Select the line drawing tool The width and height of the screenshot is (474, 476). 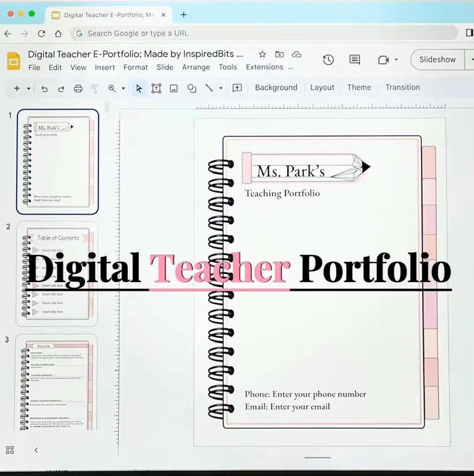click(x=210, y=88)
